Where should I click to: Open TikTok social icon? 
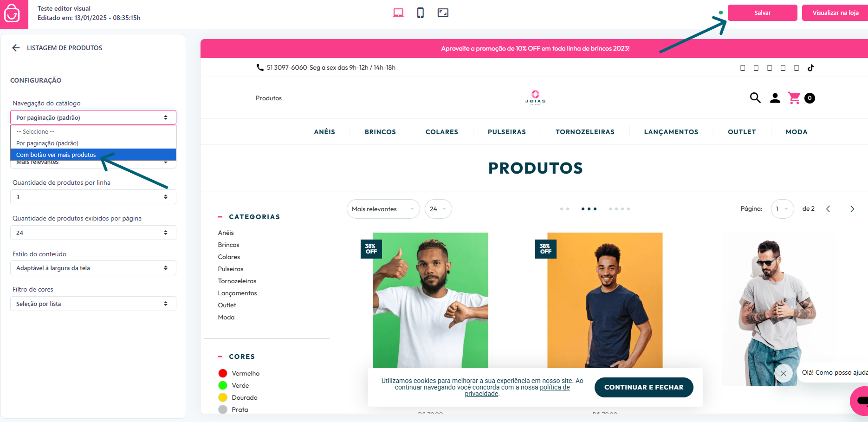coord(811,68)
